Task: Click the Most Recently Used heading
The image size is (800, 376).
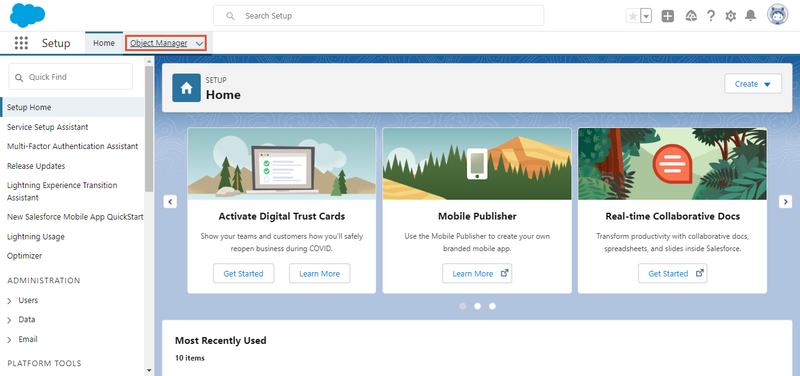Action: (x=220, y=340)
